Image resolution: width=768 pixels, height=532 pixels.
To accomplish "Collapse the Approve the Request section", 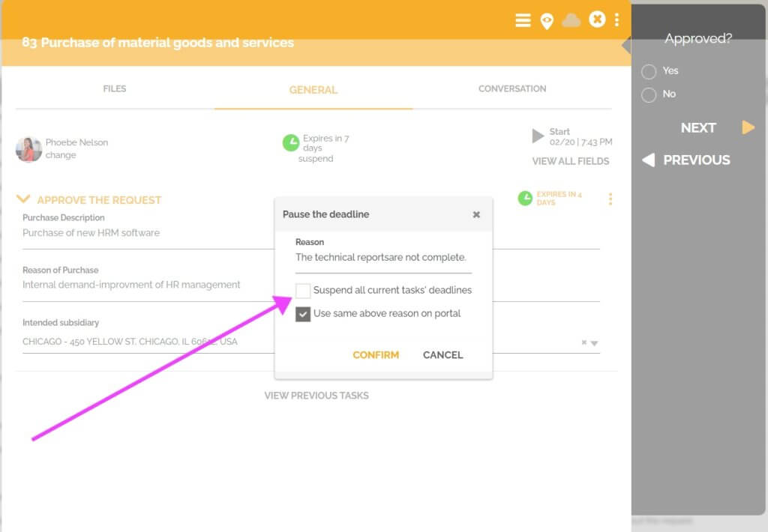I will coord(22,199).
